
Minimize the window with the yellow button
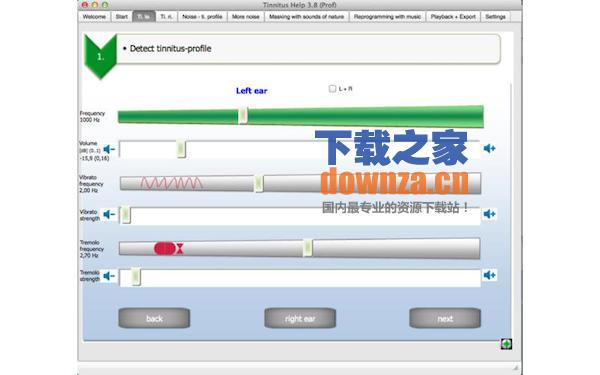coord(95,5)
